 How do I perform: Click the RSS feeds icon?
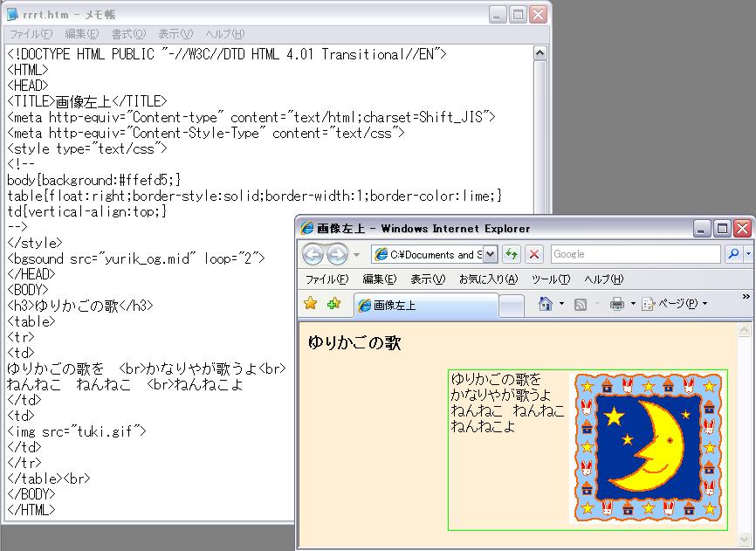[x=581, y=304]
